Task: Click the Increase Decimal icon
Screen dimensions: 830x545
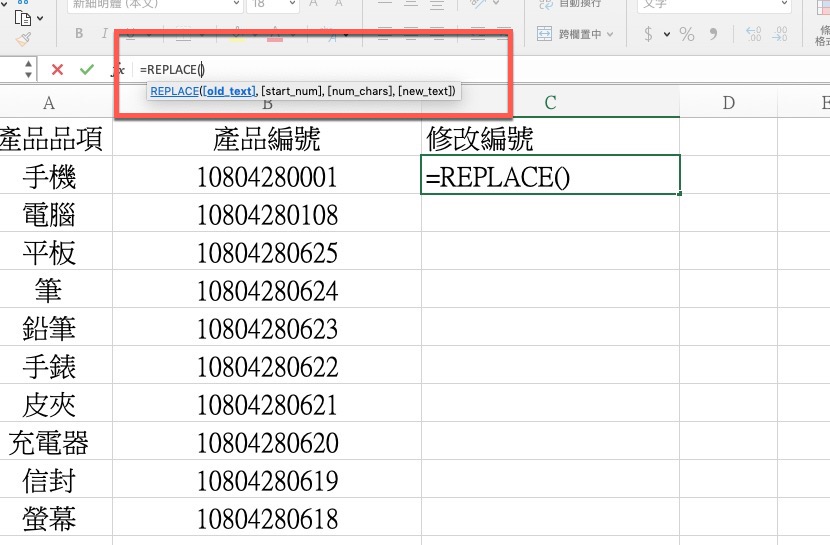Action: [754, 34]
